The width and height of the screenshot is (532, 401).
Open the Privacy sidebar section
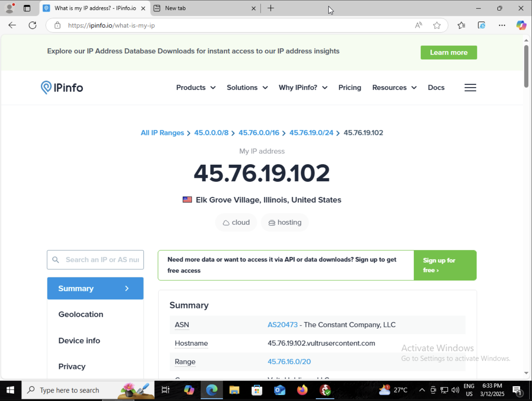pyautogui.click(x=72, y=367)
